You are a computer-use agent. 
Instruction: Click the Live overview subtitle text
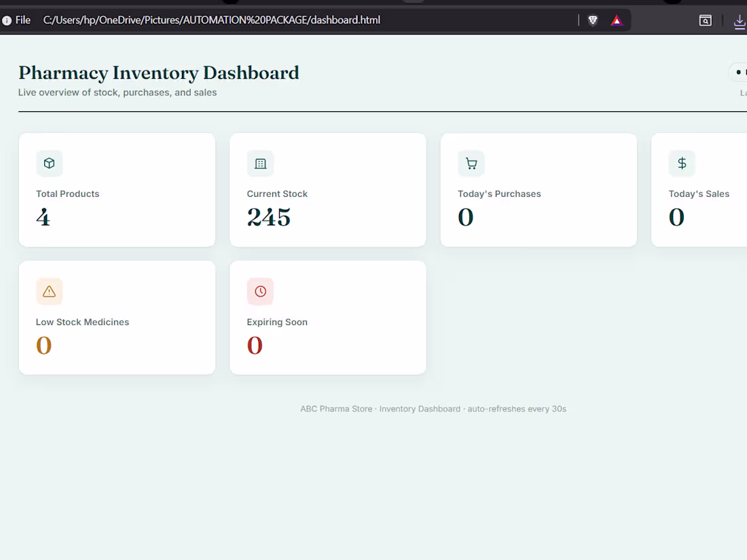coord(117,92)
